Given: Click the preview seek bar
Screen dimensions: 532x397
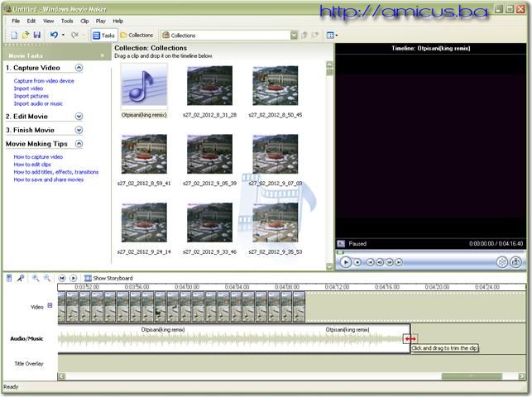Looking at the screenshot, I should click(430, 252).
